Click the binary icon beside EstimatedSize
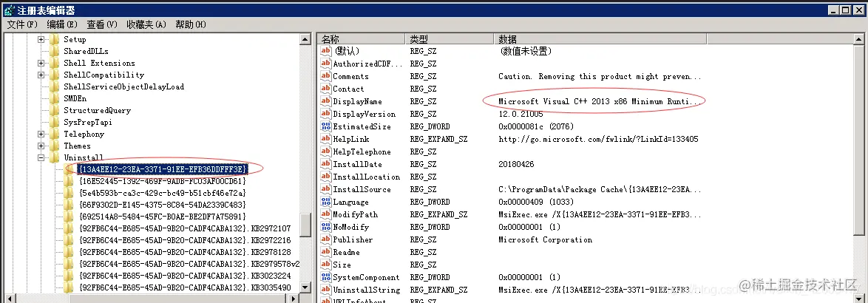This screenshot has width=868, height=303. 325,126
